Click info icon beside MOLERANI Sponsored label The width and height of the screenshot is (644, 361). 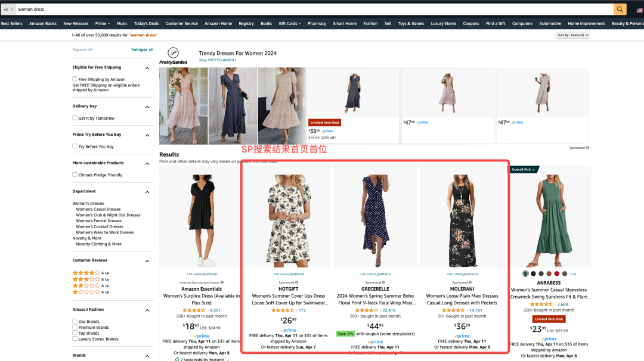click(470, 282)
